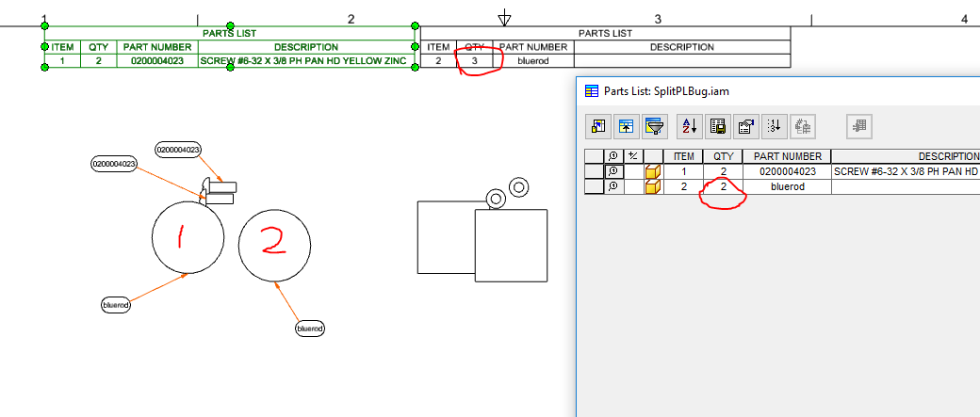Click ITEM 2 cell in second drawing table
Viewport: 980px width, 417px height.
[x=439, y=61]
